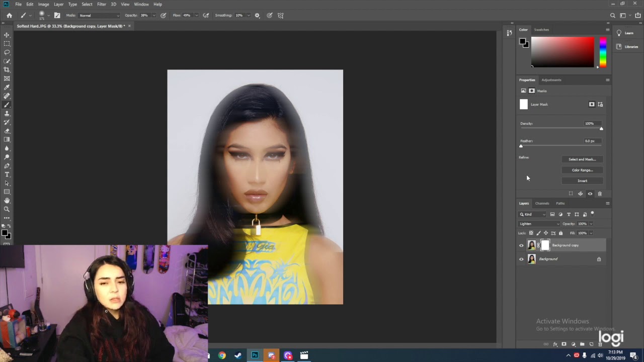Click the Color Range button

[x=582, y=170]
